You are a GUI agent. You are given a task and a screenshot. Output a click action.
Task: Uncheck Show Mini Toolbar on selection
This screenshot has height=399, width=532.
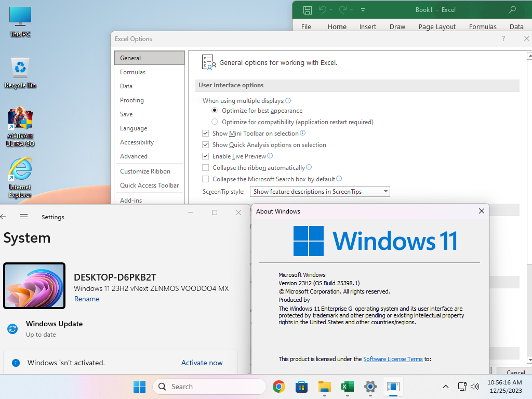(205, 134)
